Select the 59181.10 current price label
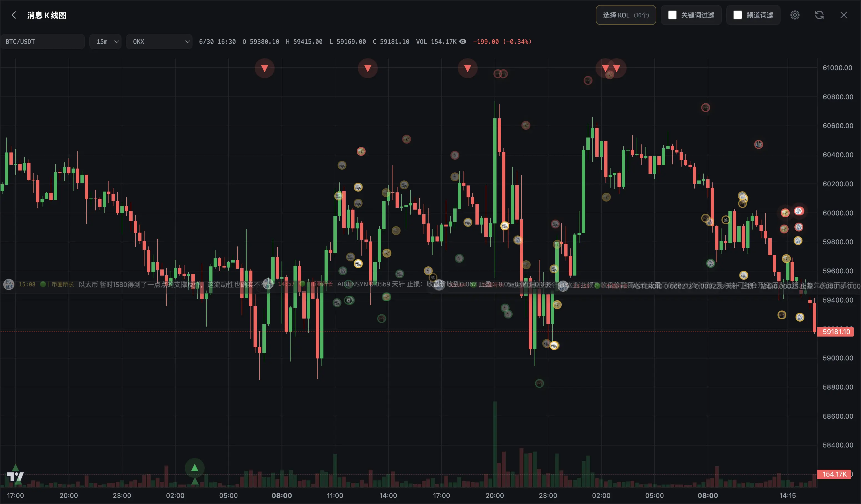 pyautogui.click(x=836, y=332)
